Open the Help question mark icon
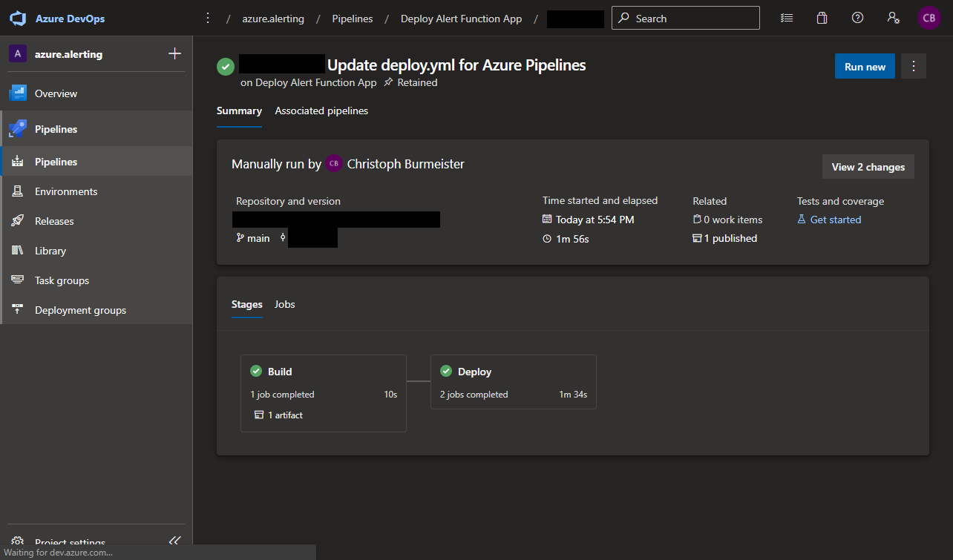The image size is (953, 560). tap(857, 18)
